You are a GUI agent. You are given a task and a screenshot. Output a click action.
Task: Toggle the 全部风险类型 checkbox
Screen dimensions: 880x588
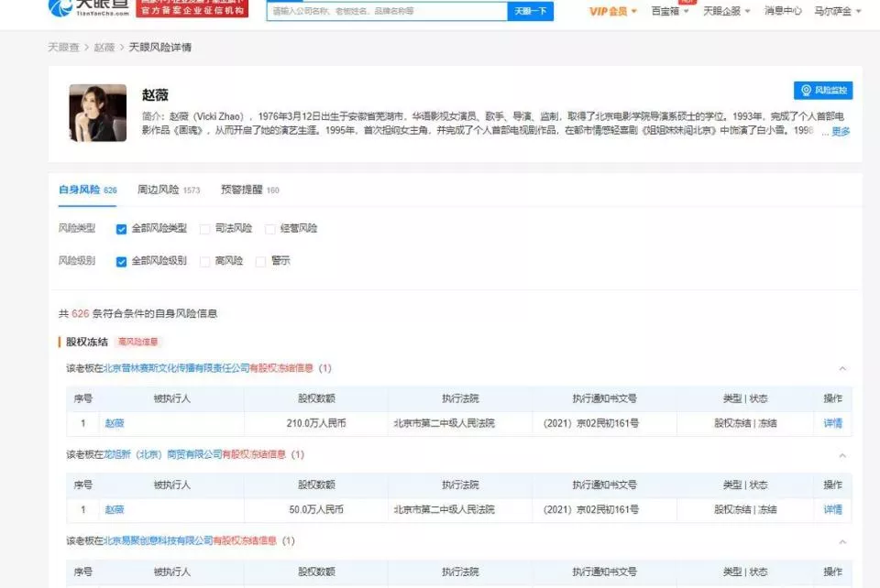pyautogui.click(x=121, y=229)
